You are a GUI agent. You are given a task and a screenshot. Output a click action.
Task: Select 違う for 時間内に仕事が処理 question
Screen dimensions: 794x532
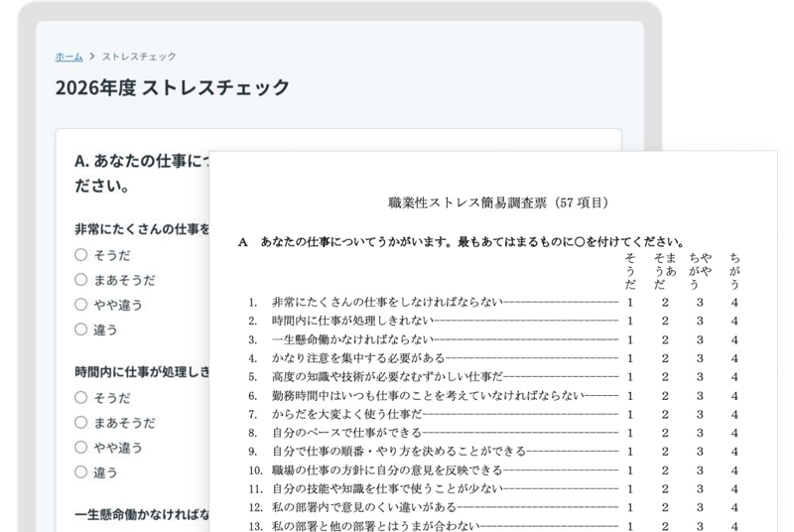pyautogui.click(x=81, y=471)
